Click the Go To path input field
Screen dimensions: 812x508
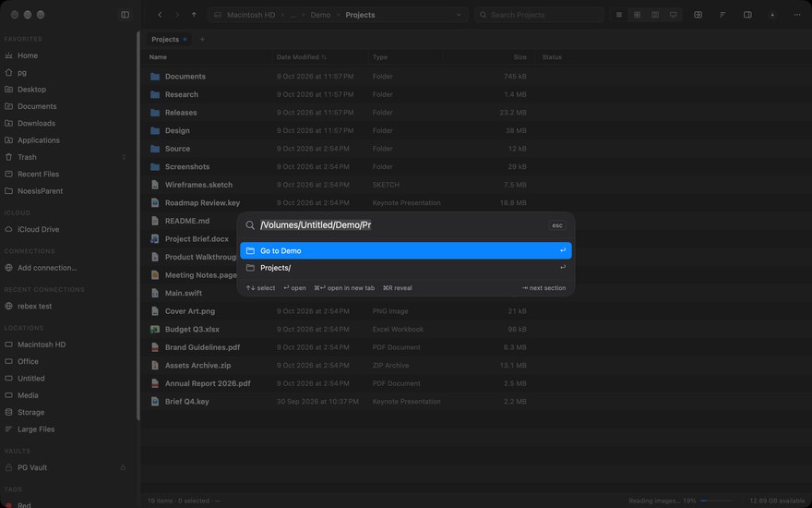click(x=401, y=225)
